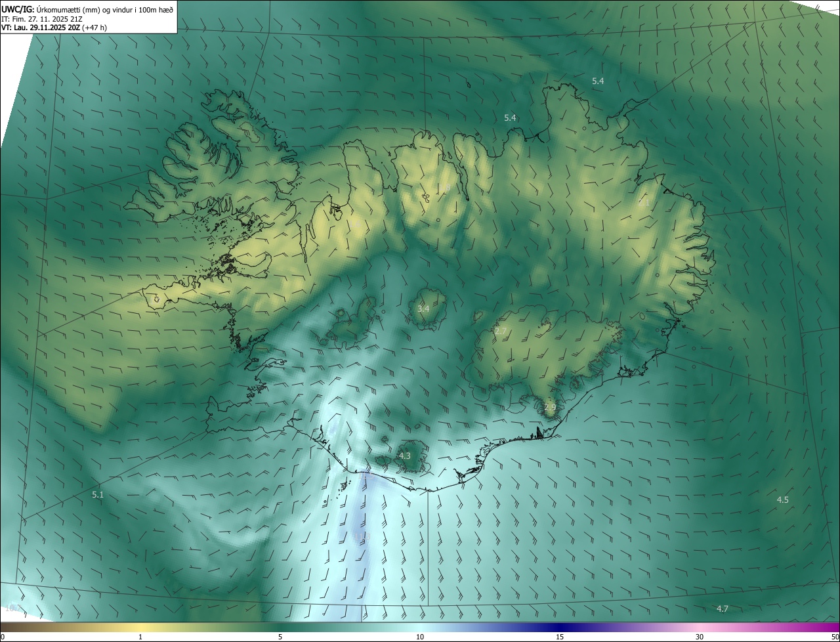Select the 5.1 value over the southwest sea
Image resolution: width=840 pixels, height=642 pixels.
[x=98, y=495]
